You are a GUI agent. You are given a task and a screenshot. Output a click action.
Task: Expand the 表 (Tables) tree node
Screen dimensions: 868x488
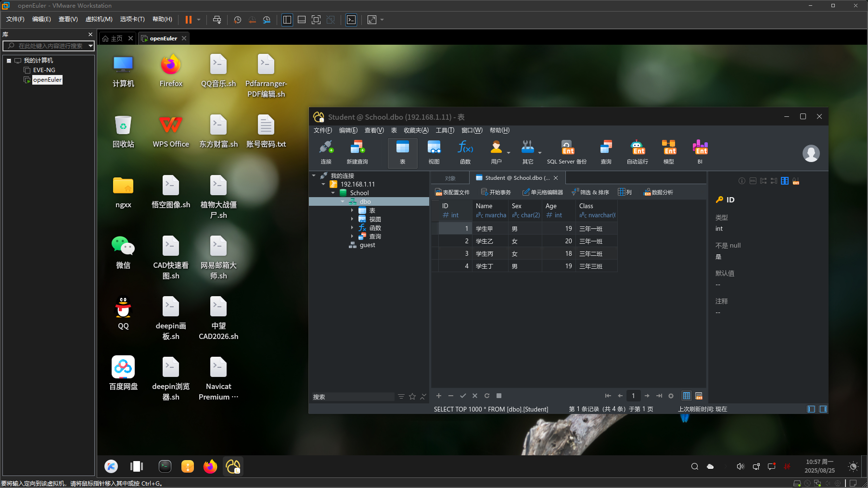coord(352,211)
